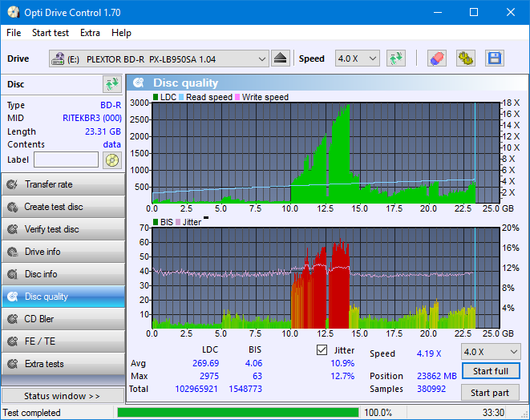
Task: Open the Extra menu
Action: point(90,33)
